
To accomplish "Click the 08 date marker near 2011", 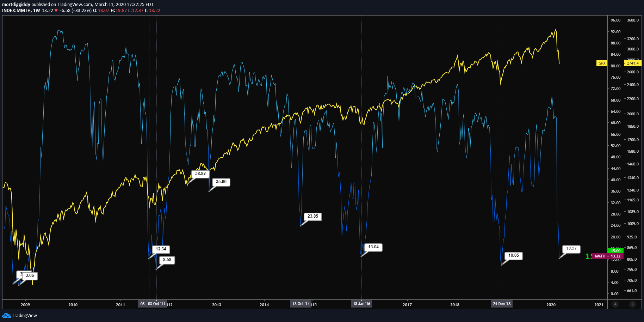I will [x=142, y=304].
